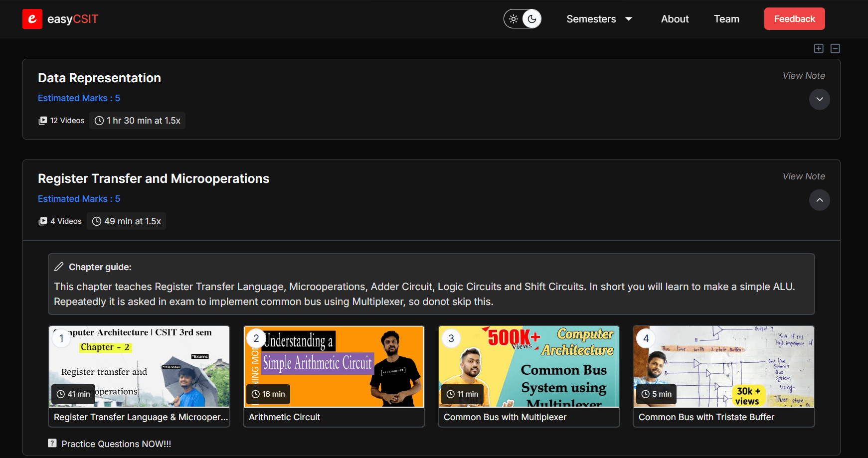Image resolution: width=868 pixels, height=458 pixels.
Task: Select the dark mode moon icon
Action: [x=532, y=19]
